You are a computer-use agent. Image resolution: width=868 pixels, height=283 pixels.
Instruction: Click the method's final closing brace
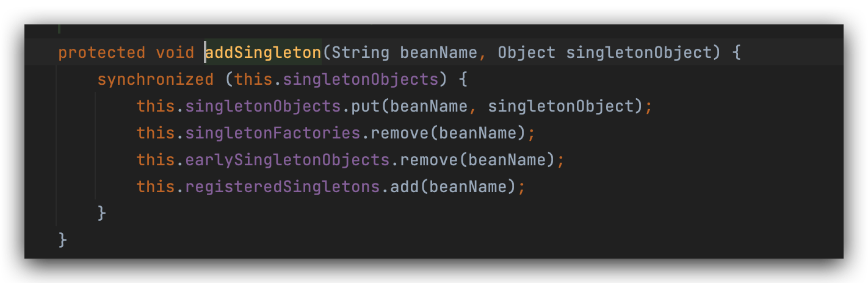[x=62, y=239]
